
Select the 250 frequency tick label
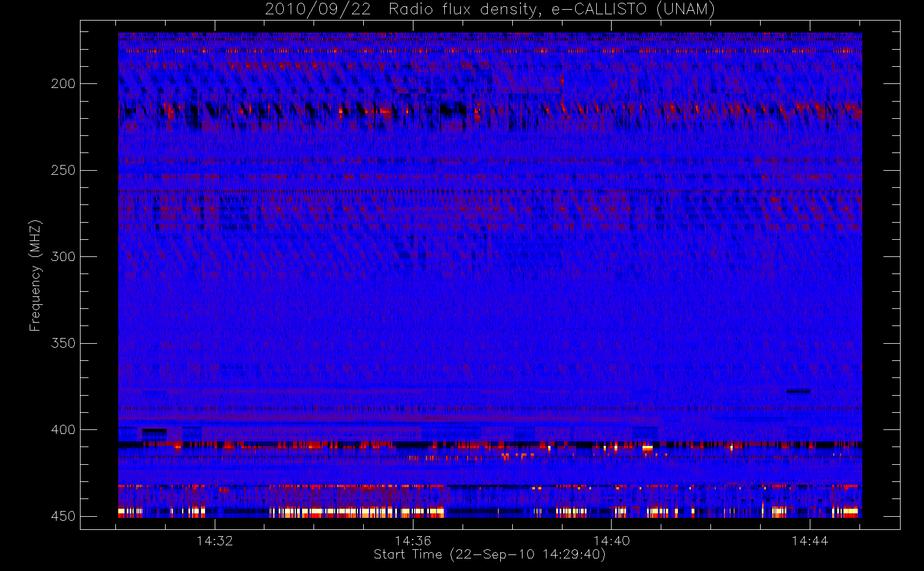[63, 170]
